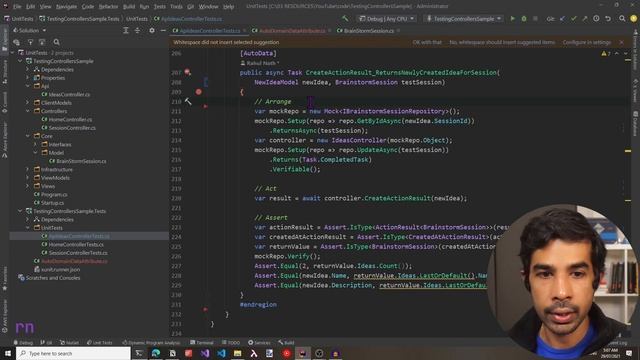The image size is (640, 360).
Task: Expand the Properties folder
Action: tap(28, 78)
